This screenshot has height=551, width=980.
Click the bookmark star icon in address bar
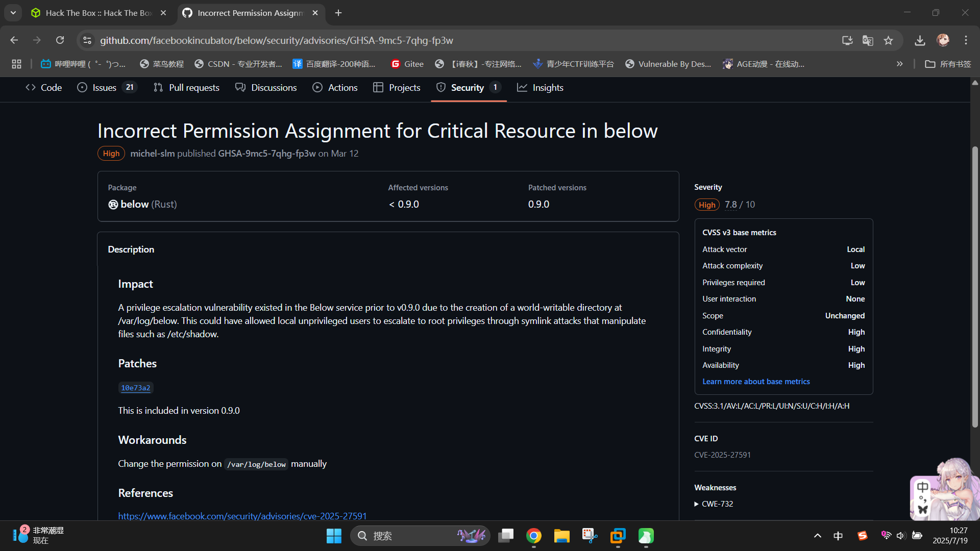pyautogui.click(x=888, y=40)
